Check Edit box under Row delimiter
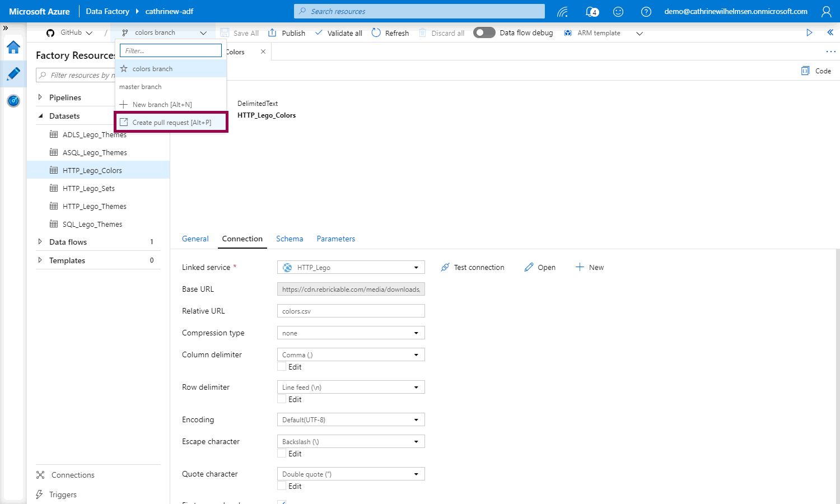The image size is (840, 504). tap(282, 399)
